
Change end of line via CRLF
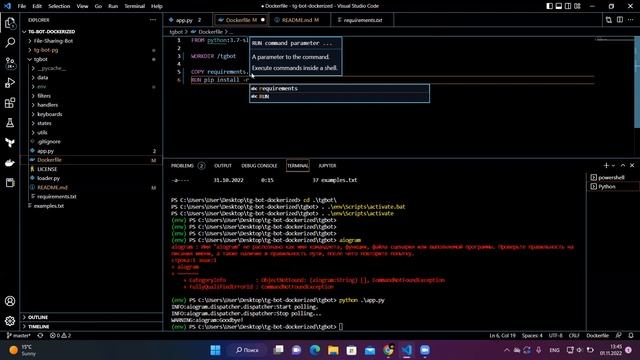click(574, 336)
